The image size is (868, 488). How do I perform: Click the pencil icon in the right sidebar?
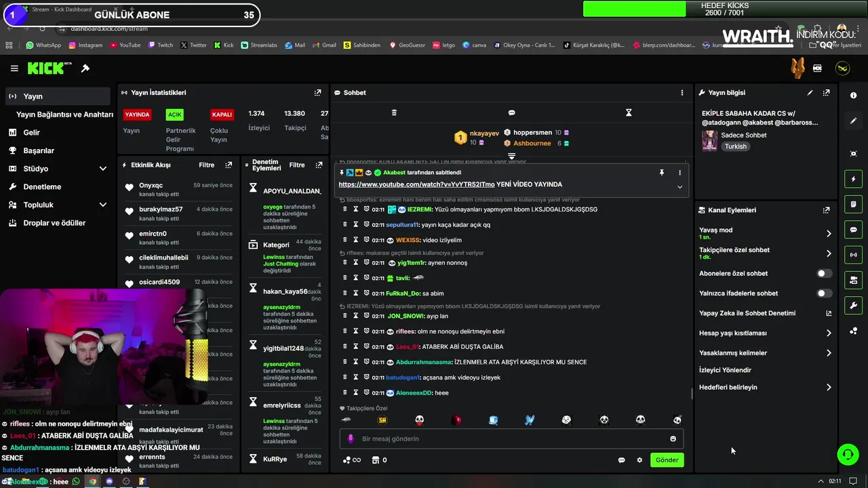click(x=853, y=121)
